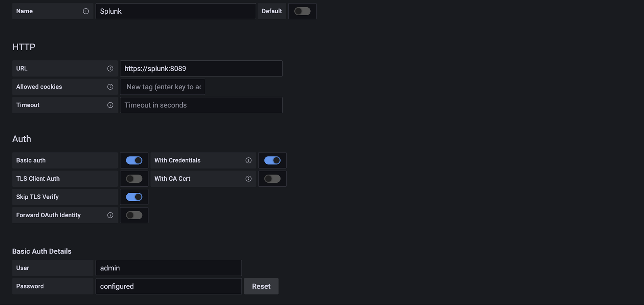
Task: Click the With CA Cert info icon
Action: [x=248, y=179]
